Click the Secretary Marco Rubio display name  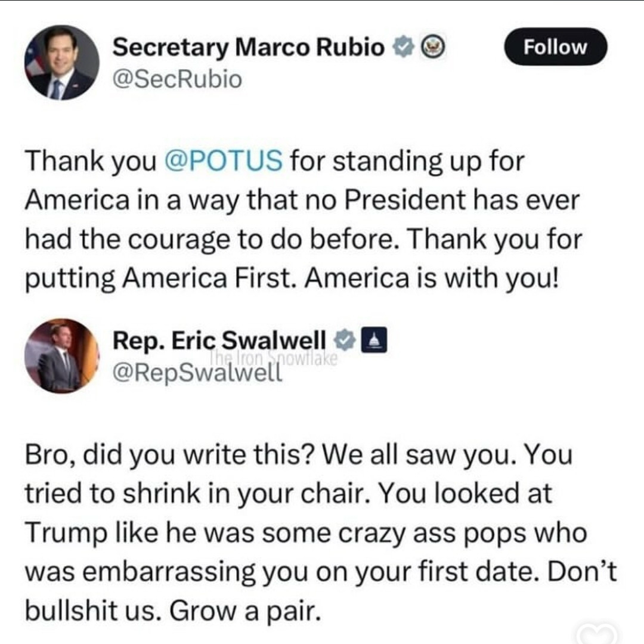click(249, 48)
